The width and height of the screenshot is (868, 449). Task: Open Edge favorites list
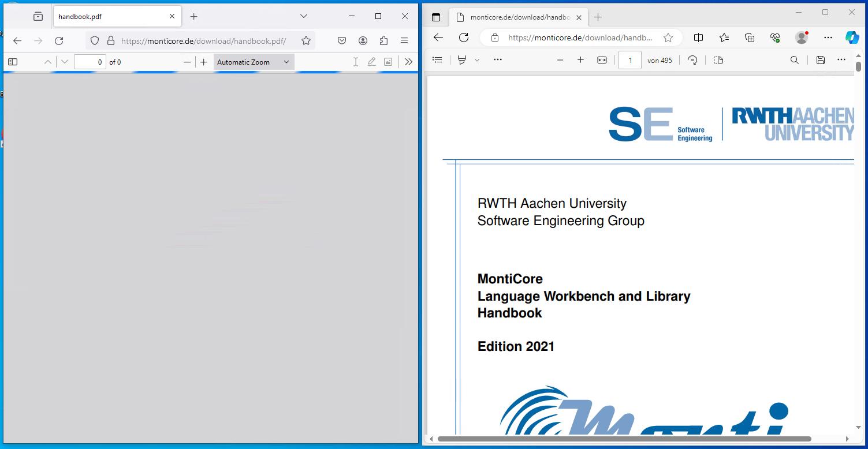tap(724, 38)
